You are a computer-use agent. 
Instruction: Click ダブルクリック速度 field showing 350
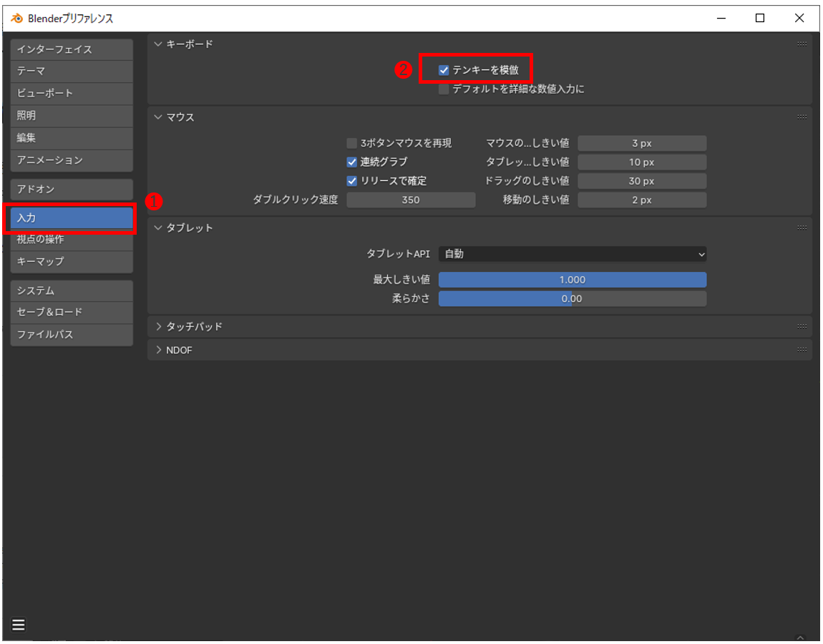pos(411,200)
